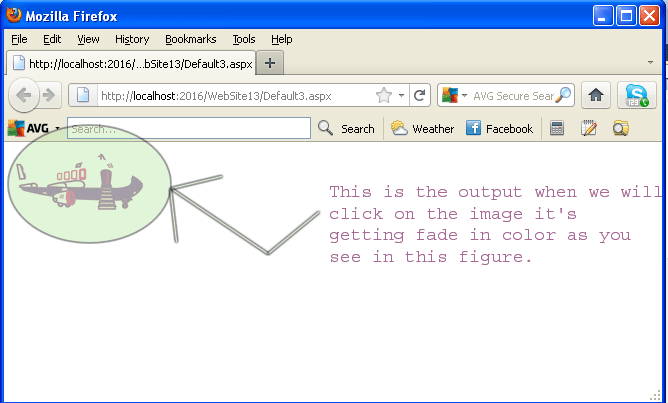Open Facebook from the AVG toolbar
Image resolution: width=668 pixels, height=403 pixels.
coord(499,128)
